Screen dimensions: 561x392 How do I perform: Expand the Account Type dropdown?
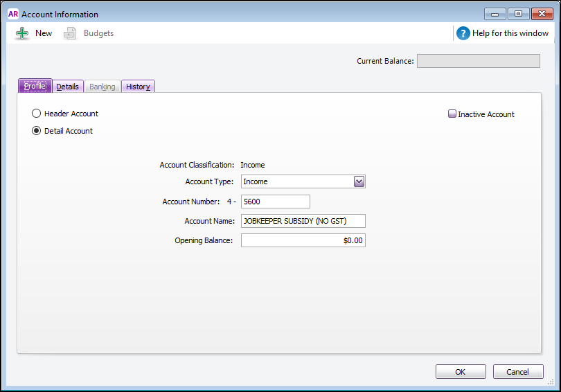point(359,181)
